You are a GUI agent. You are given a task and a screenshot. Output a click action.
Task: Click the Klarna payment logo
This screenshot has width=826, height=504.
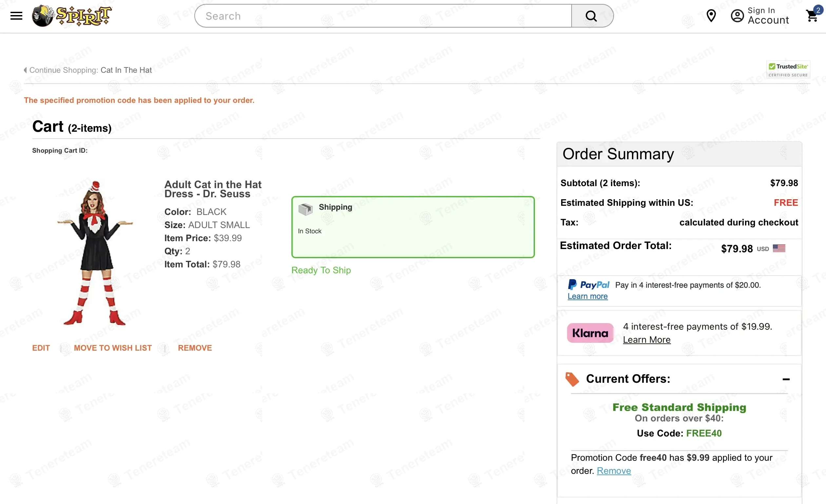click(590, 333)
